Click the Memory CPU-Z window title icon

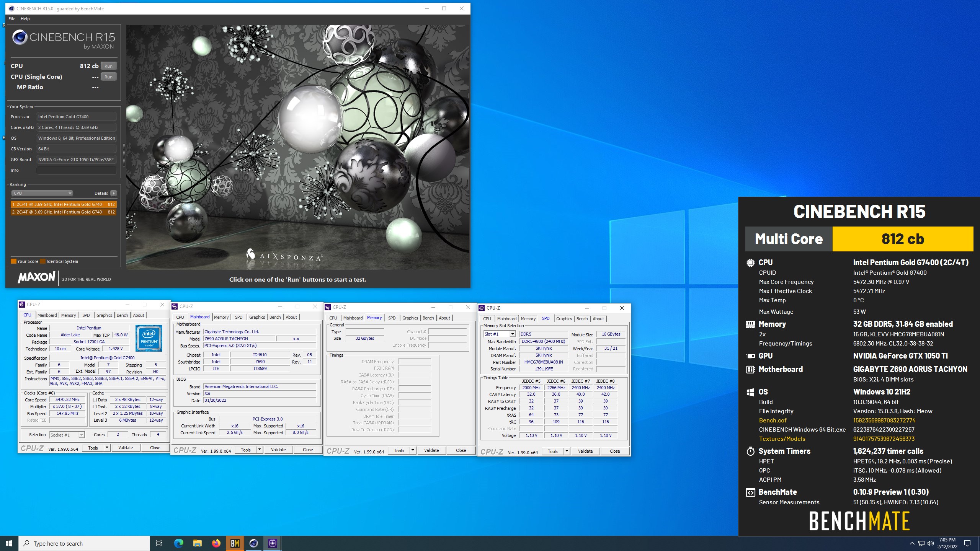tap(328, 307)
